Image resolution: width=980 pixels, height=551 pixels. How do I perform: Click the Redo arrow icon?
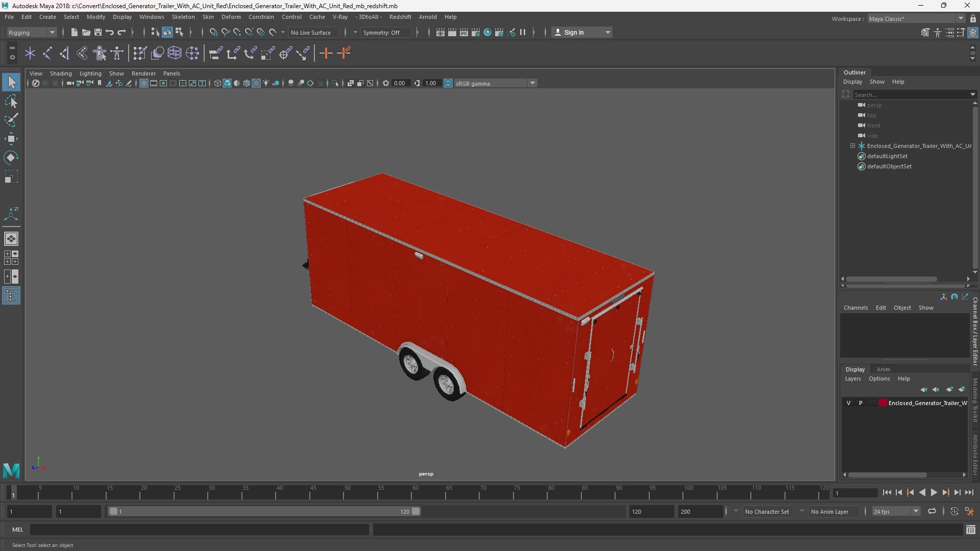[x=121, y=32]
